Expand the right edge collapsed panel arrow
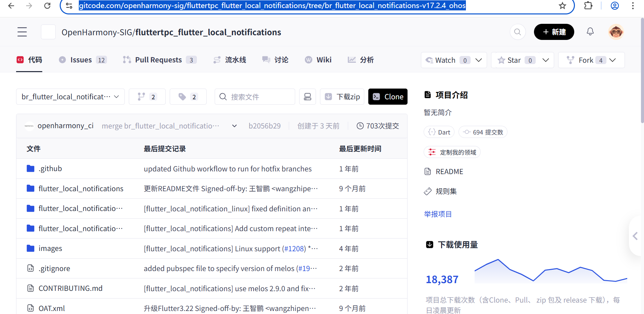 point(635,236)
